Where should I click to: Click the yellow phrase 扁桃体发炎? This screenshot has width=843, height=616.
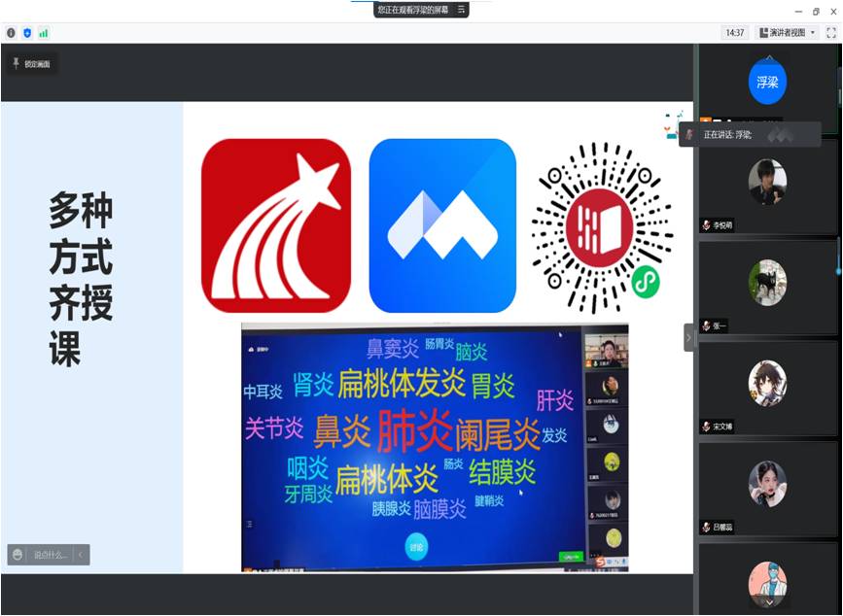click(x=402, y=383)
